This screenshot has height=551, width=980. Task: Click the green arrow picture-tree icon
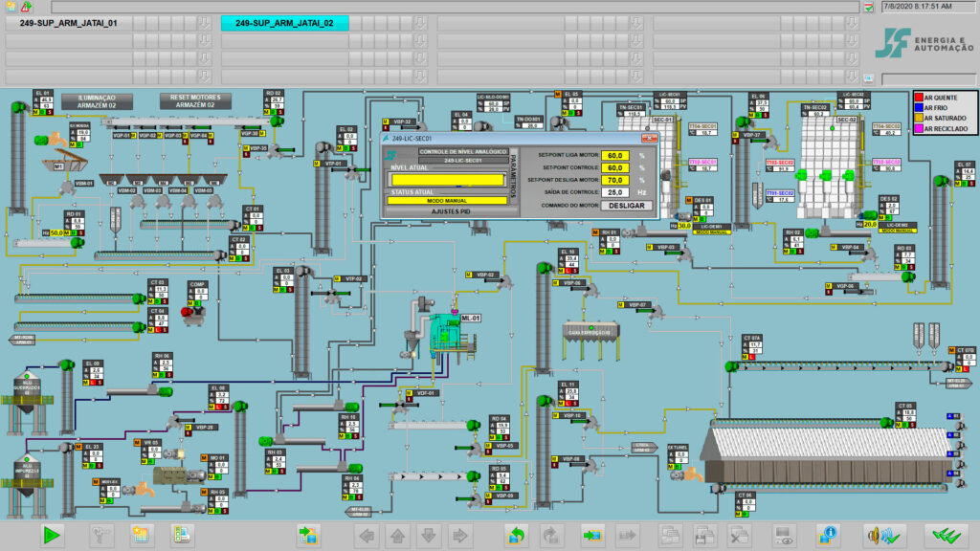[x=308, y=536]
